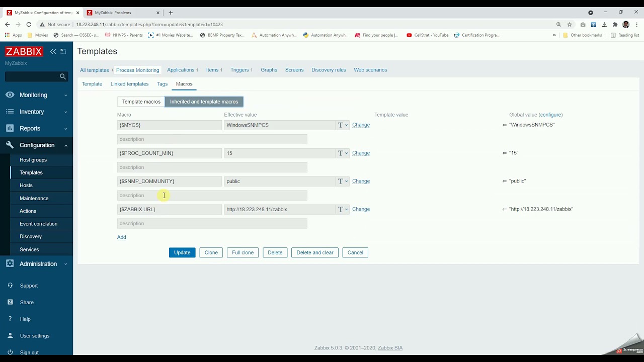The width and height of the screenshot is (644, 362).
Task: Open Maintenance in Configuration submenu
Action: pos(34,198)
